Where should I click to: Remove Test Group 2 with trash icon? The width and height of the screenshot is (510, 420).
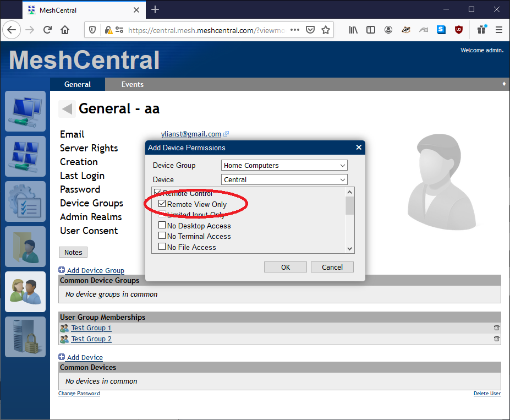497,339
